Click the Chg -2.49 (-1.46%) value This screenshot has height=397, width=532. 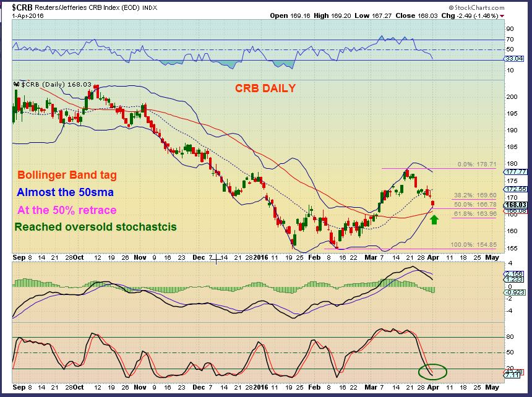click(x=470, y=15)
